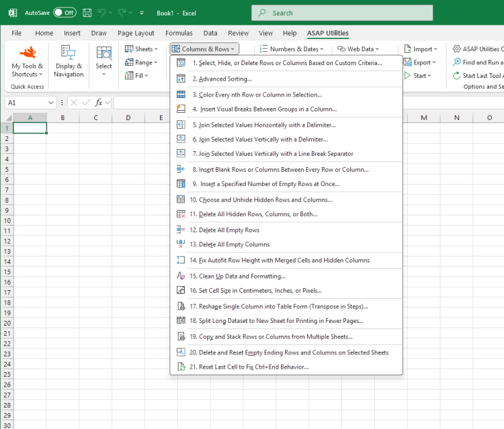Expand the Name Box dropdown arrow
The width and height of the screenshot is (504, 429).
51,103
